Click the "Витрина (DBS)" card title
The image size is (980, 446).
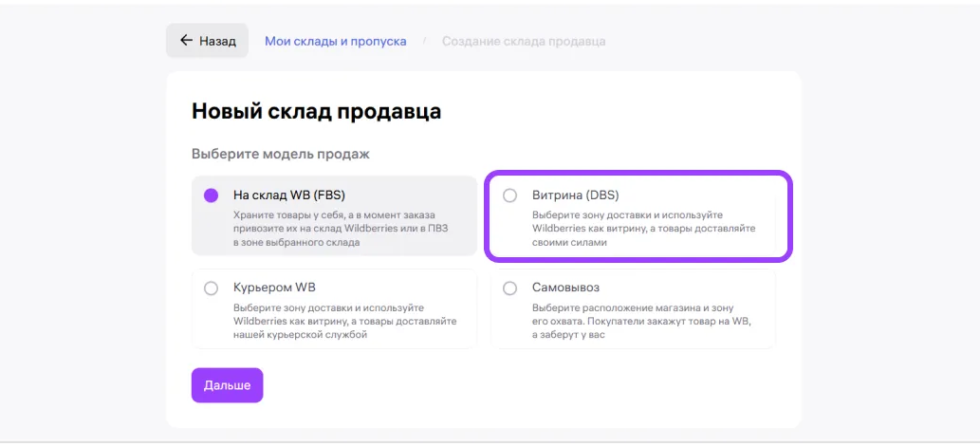[x=575, y=195]
